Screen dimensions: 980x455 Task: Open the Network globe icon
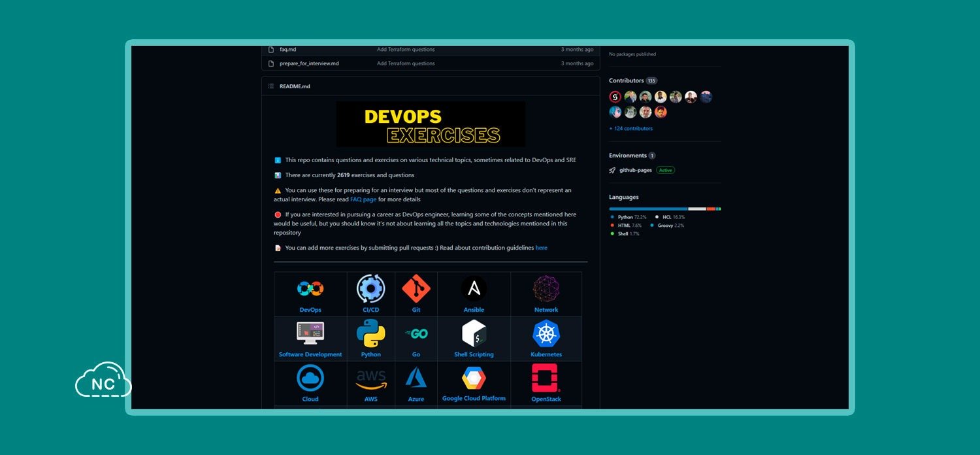[x=546, y=288]
